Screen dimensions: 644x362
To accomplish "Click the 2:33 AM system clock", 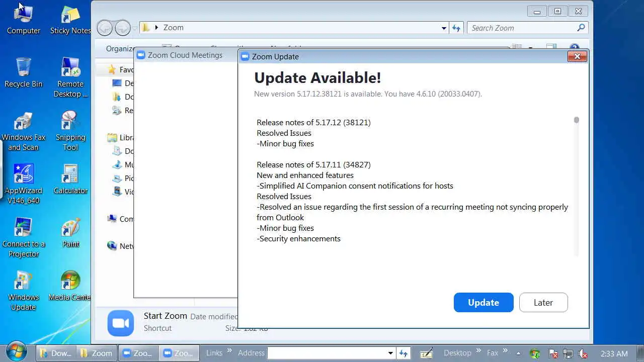I will pos(614,353).
